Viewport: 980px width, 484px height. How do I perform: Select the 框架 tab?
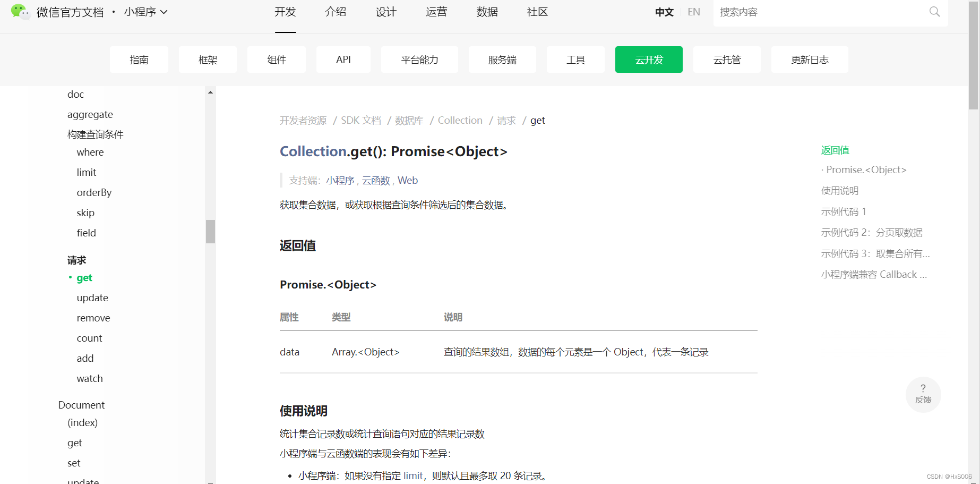(x=208, y=60)
